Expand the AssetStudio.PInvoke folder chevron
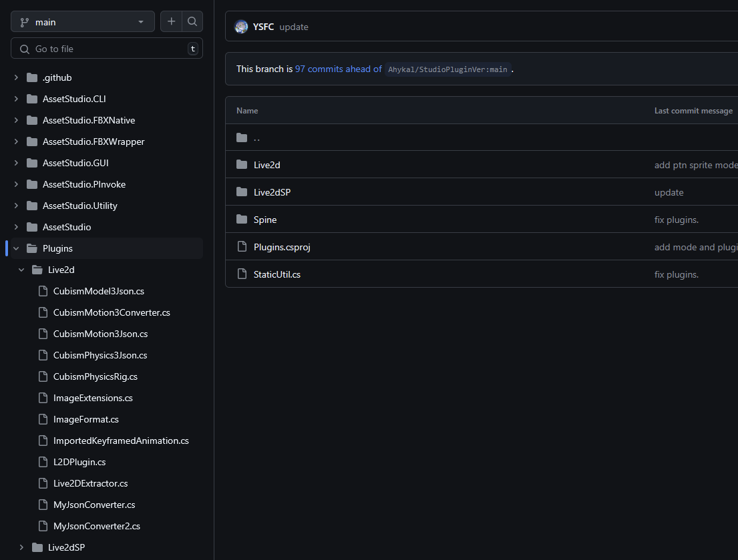738x560 pixels. pos(17,184)
